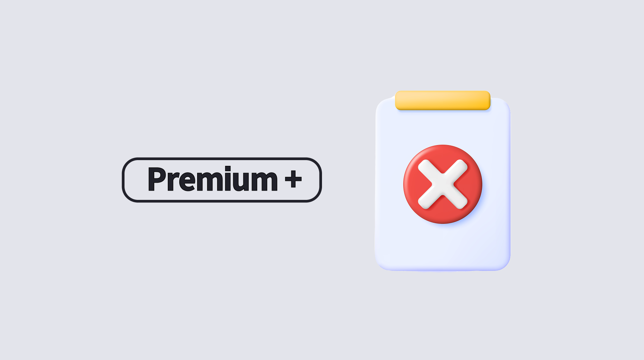Click the left end of the yellow clip

(401, 100)
